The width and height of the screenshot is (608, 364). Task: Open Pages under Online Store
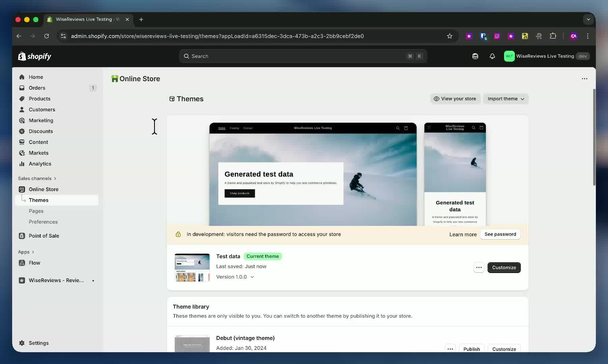point(36,211)
